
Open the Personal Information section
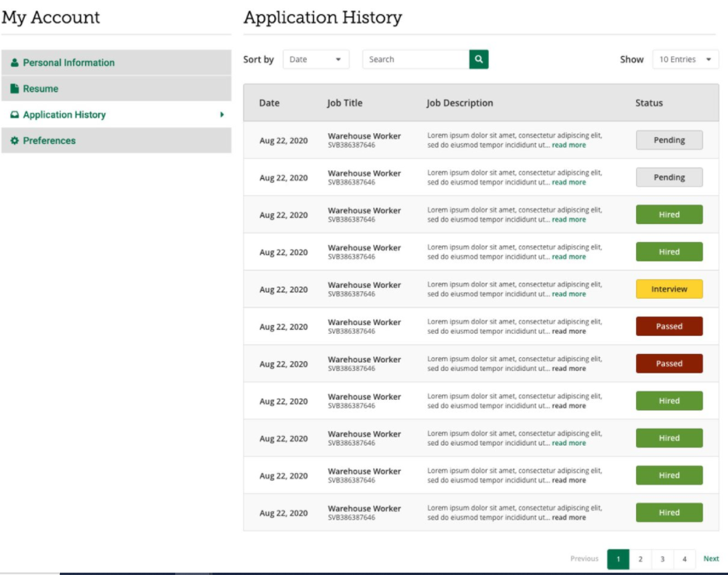tap(116, 63)
